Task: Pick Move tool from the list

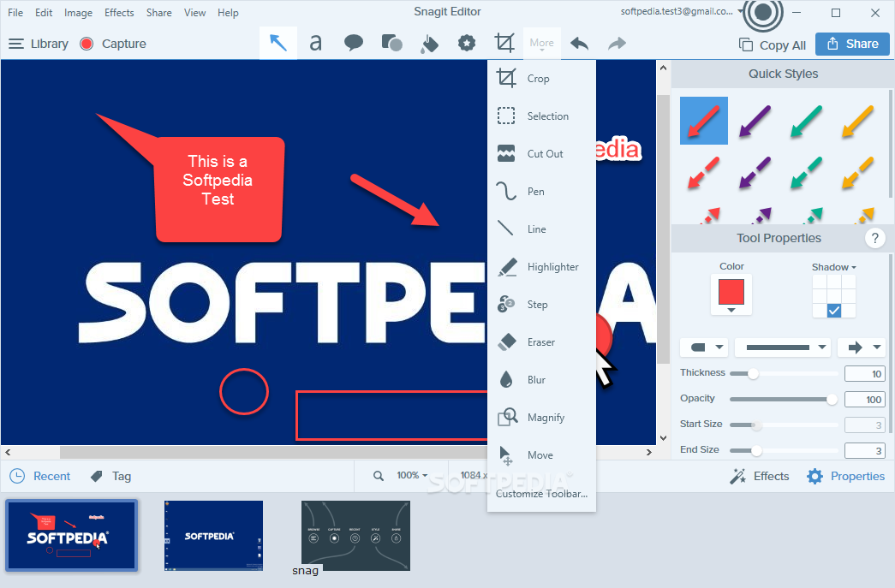Action: pyautogui.click(x=541, y=455)
